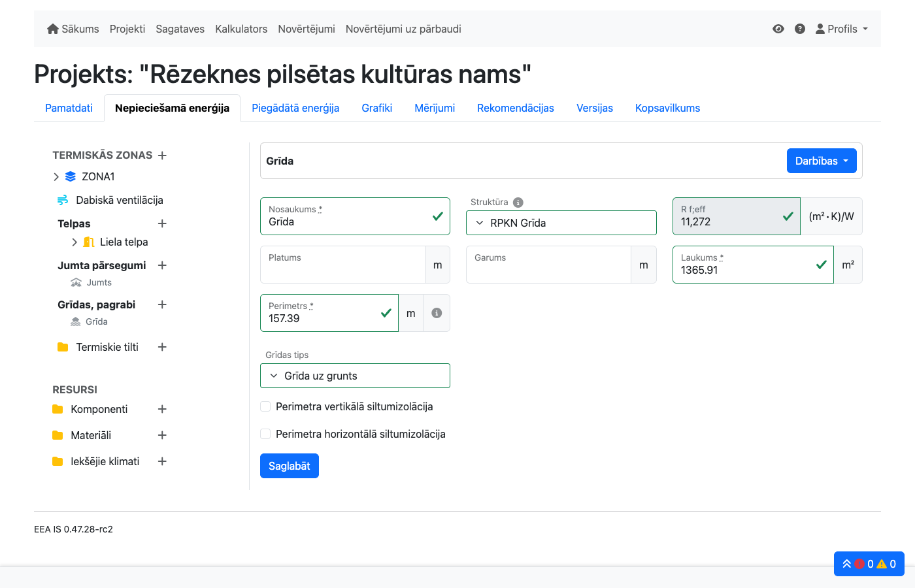This screenshot has height=588, width=915.
Task: Click the Saglabāt button
Action: (x=289, y=466)
